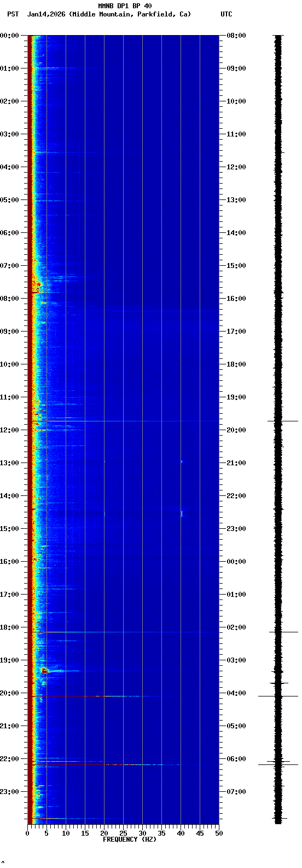Select the 10:00 PST time label

point(10,364)
